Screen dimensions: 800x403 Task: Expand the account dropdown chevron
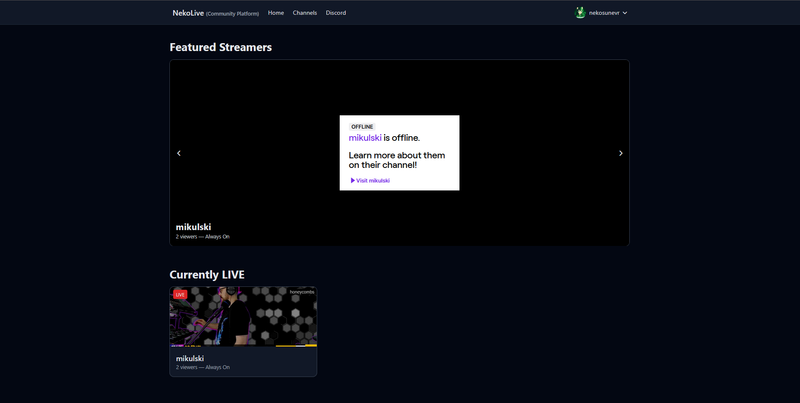[625, 13]
